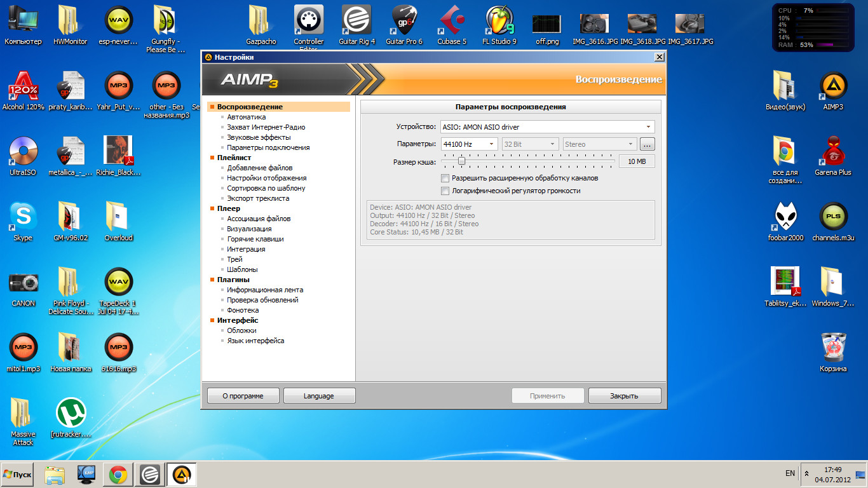868x488 pixels.
Task: Open Экспорт треклиста settings
Action: [259, 198]
